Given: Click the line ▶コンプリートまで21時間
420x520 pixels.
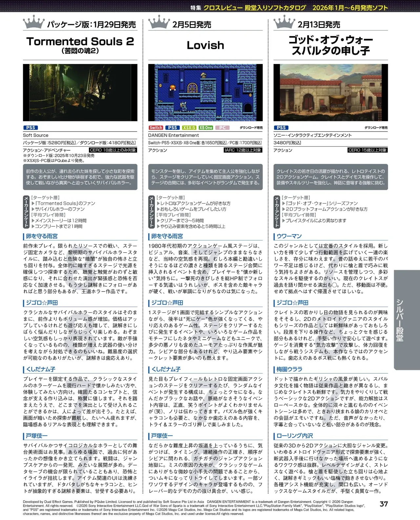Looking at the screenshot, I should 57,226.
